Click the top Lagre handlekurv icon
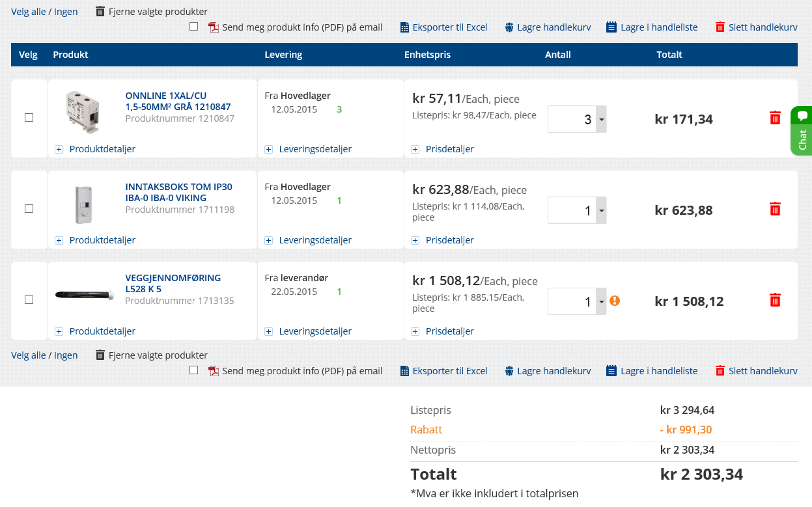The image size is (812, 507). (x=509, y=27)
